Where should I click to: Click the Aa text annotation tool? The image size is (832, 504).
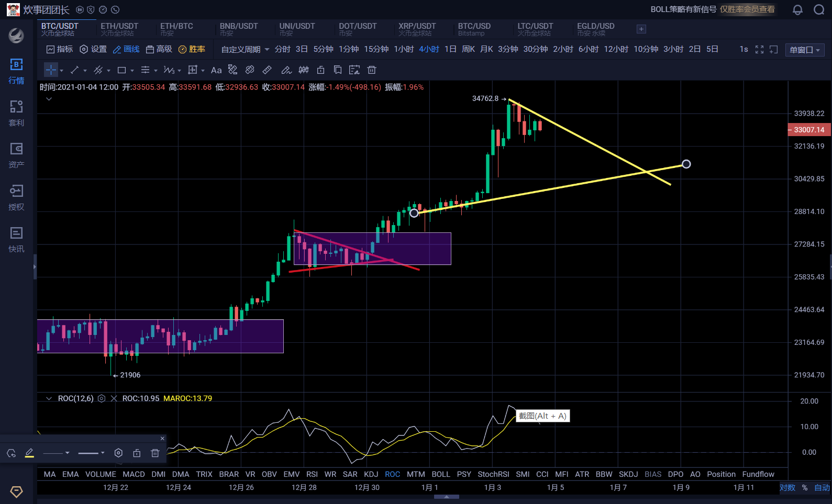click(x=216, y=70)
